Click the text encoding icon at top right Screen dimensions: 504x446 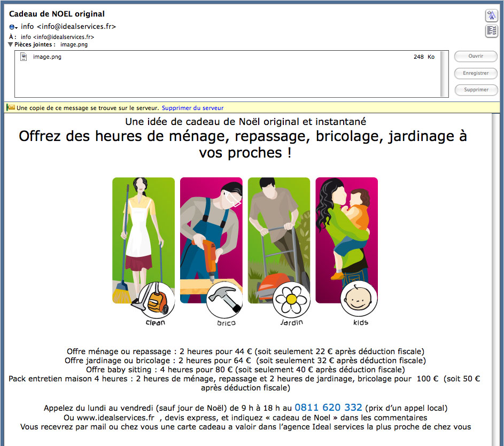[x=492, y=15]
